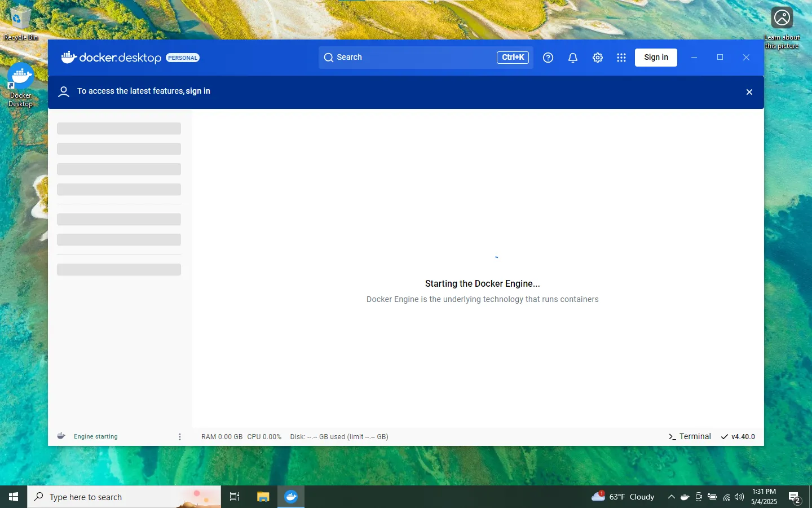Screen dimensions: 812x508
Task: Click the Docker whale icon in the system tray
Action: [x=685, y=497]
